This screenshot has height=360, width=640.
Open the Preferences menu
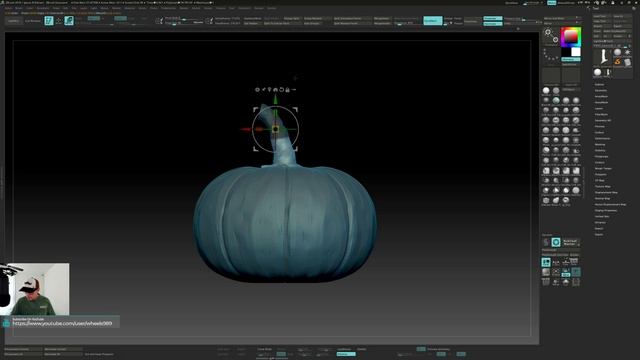pos(168,8)
